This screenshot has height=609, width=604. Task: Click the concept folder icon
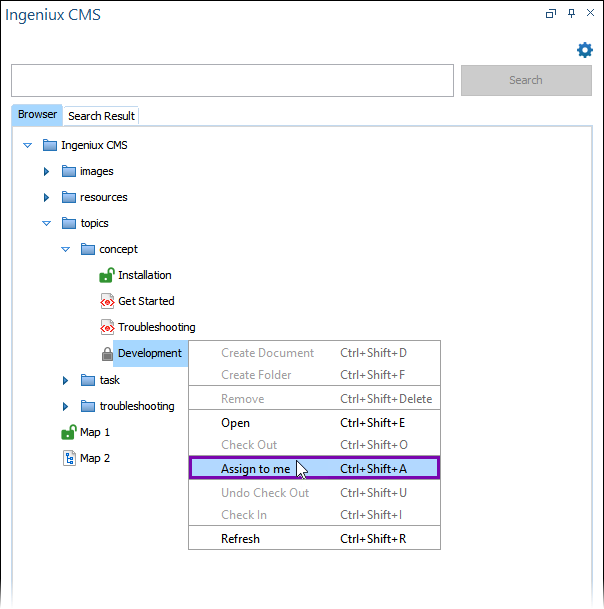88,249
